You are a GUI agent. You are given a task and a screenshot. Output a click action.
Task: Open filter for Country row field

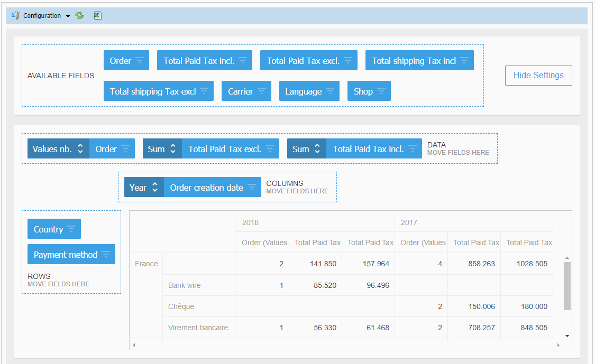tap(71, 229)
